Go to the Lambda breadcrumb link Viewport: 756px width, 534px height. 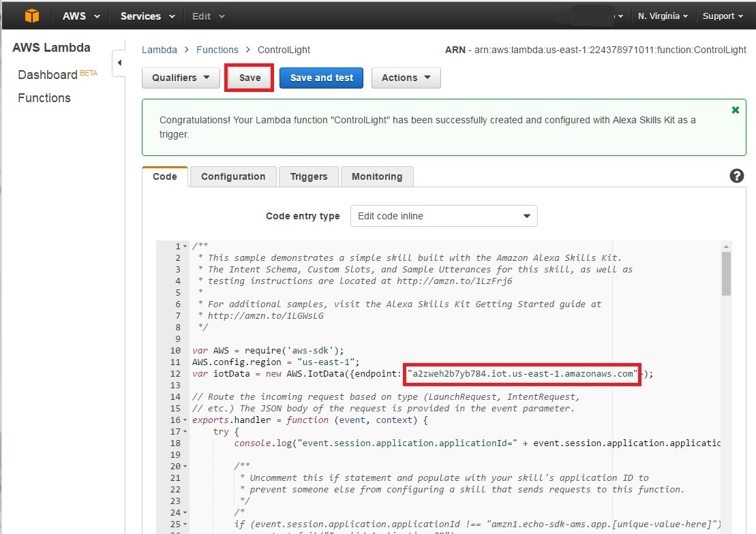pyautogui.click(x=159, y=50)
